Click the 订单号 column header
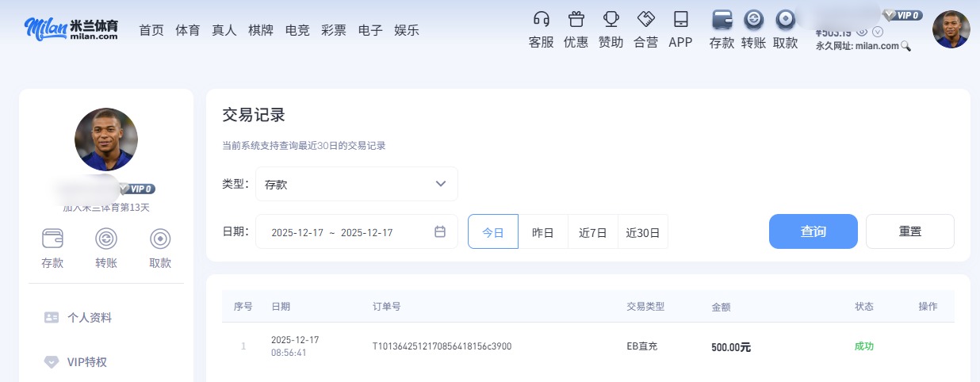980x382 pixels. [x=386, y=306]
